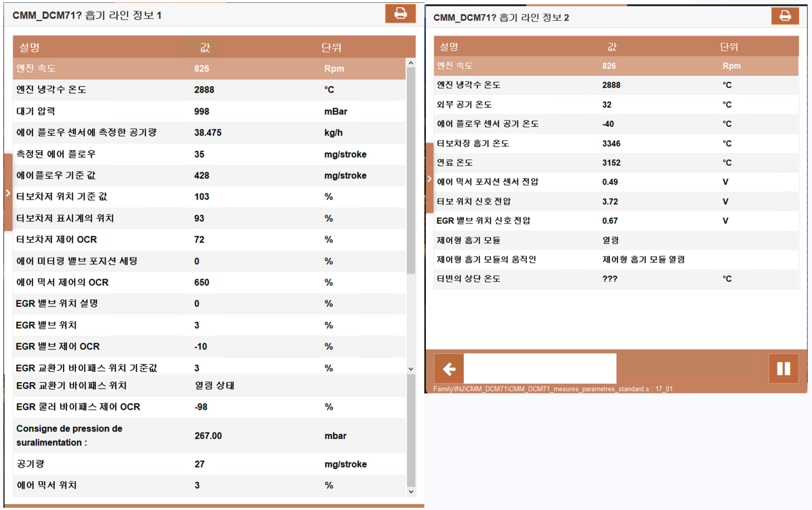
Task: Click lower table scrollbar down arrow
Action: (x=411, y=491)
